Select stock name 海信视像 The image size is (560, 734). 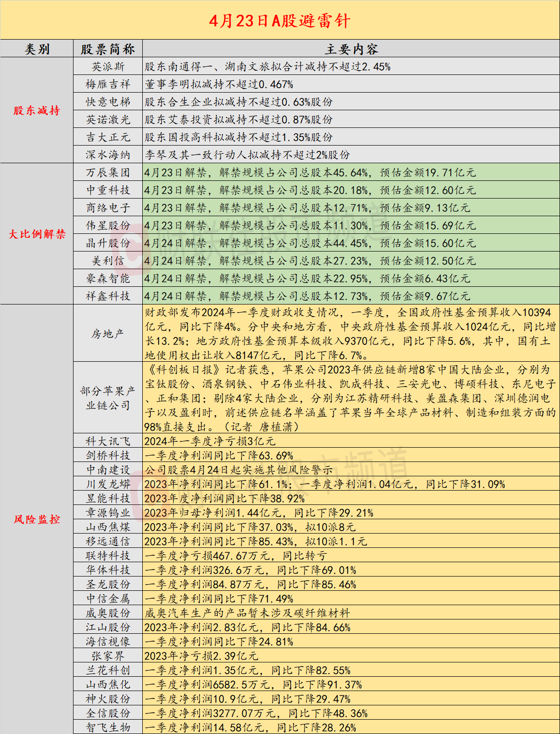pyautogui.click(x=108, y=641)
